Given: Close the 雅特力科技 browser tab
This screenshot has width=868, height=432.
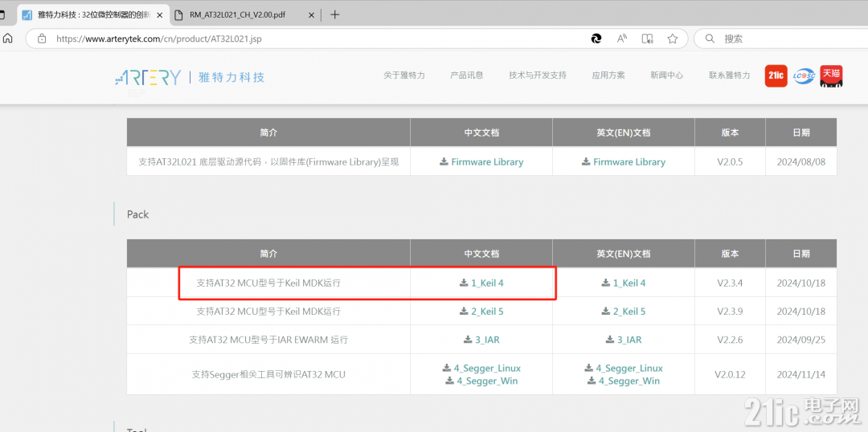Looking at the screenshot, I should pyautogui.click(x=159, y=15).
